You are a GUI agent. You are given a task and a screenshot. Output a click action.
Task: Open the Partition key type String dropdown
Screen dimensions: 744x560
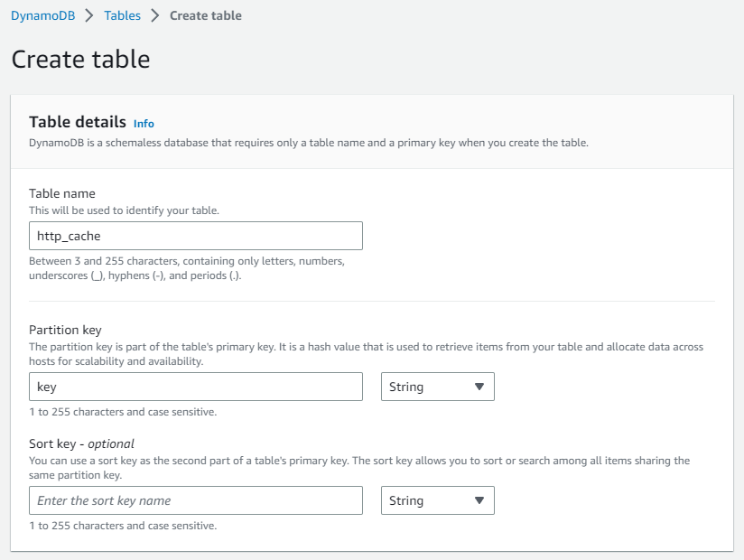coord(438,387)
